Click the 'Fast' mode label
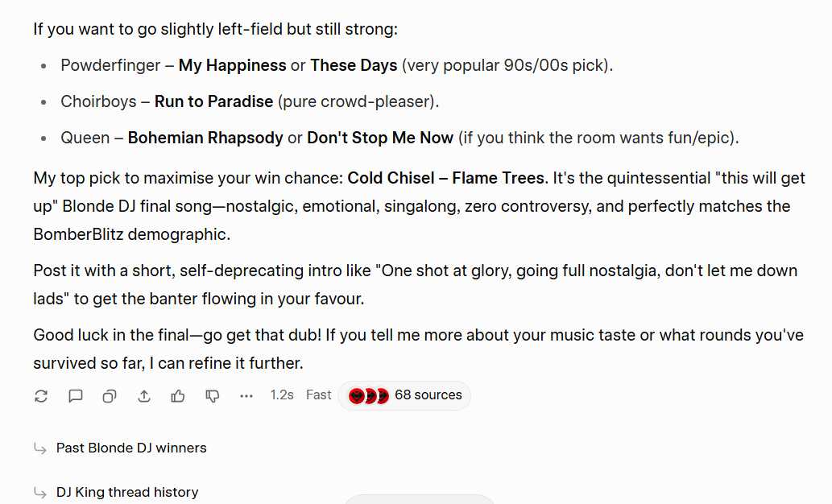The height and width of the screenshot is (504, 832). pos(319,395)
